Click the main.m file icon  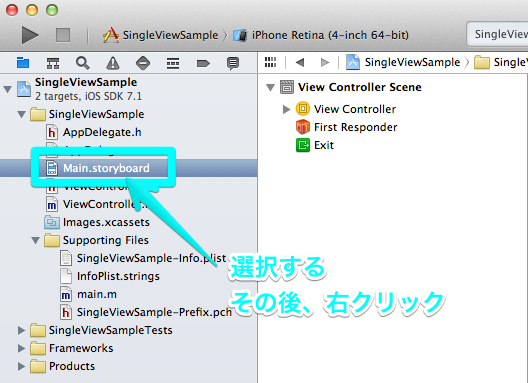[x=66, y=294]
